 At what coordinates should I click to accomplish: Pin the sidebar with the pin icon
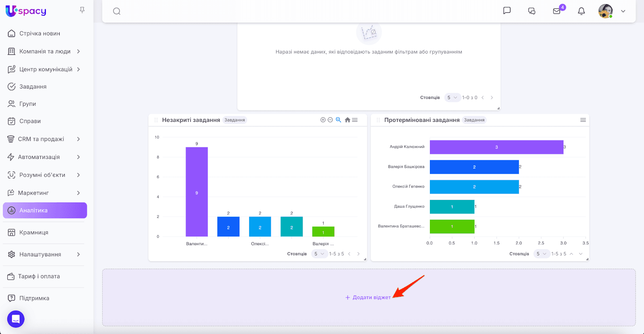[82, 10]
